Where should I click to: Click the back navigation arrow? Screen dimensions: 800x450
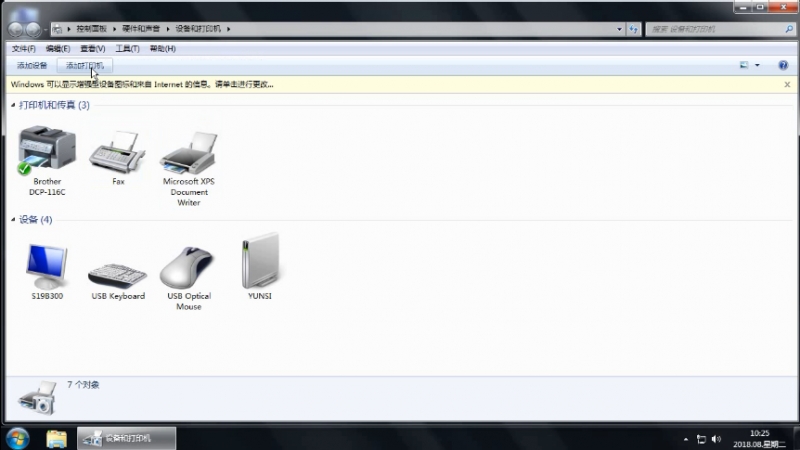[x=16, y=30]
